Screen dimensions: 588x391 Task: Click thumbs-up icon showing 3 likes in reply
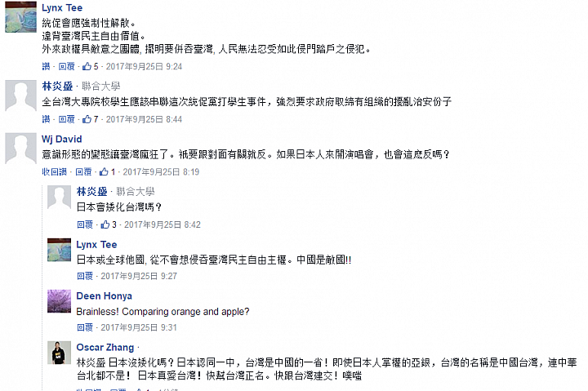coord(105,224)
